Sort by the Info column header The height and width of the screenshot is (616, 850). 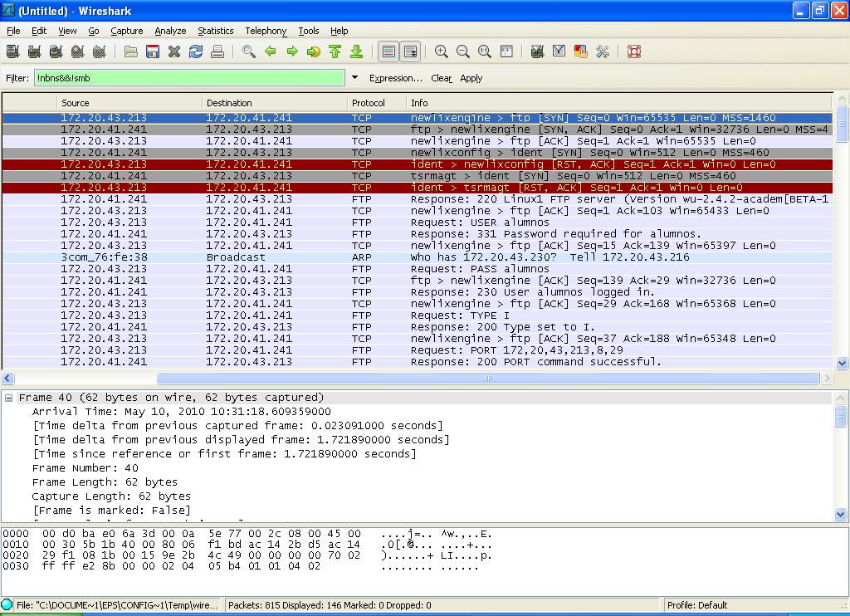pos(619,102)
